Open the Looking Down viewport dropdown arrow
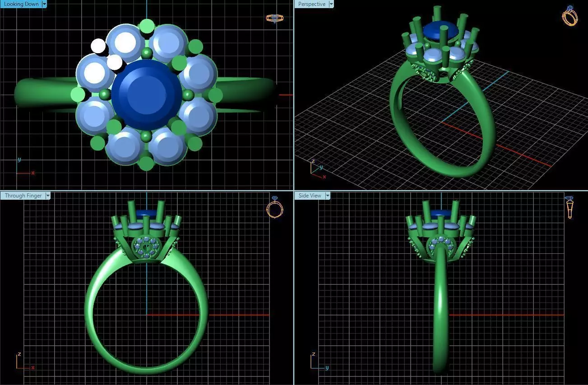The image size is (588, 385). 44,4
